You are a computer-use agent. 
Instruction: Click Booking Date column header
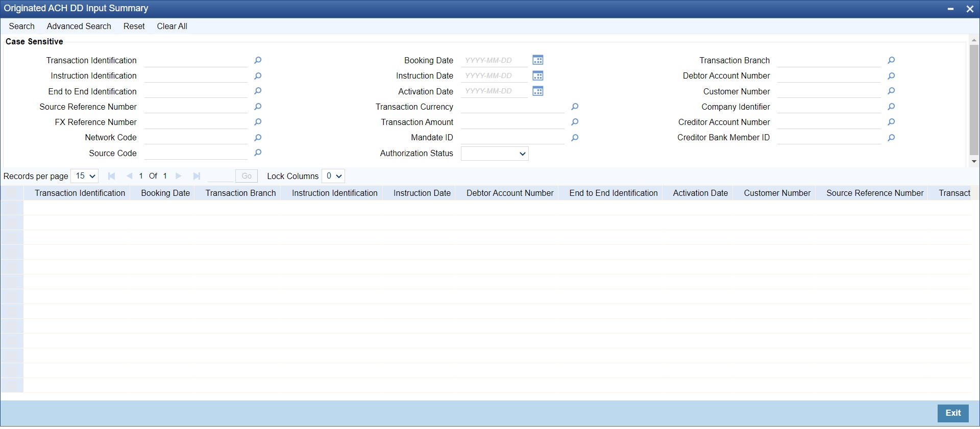tap(165, 193)
